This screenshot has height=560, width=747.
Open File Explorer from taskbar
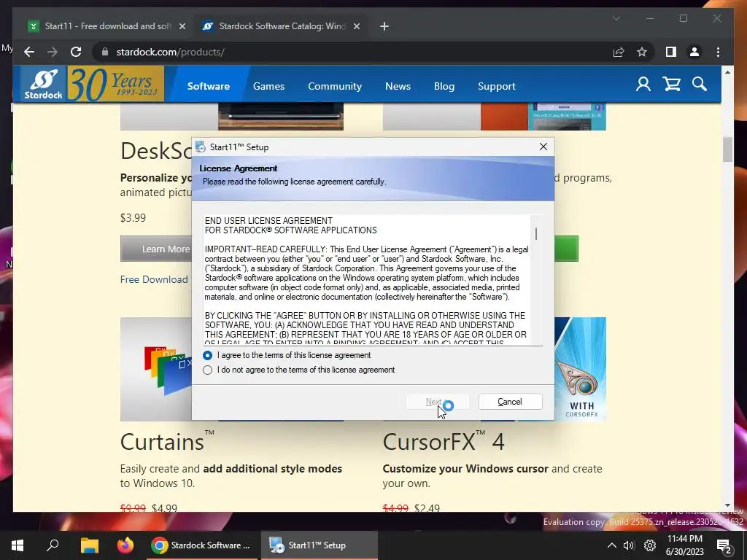pos(89,545)
